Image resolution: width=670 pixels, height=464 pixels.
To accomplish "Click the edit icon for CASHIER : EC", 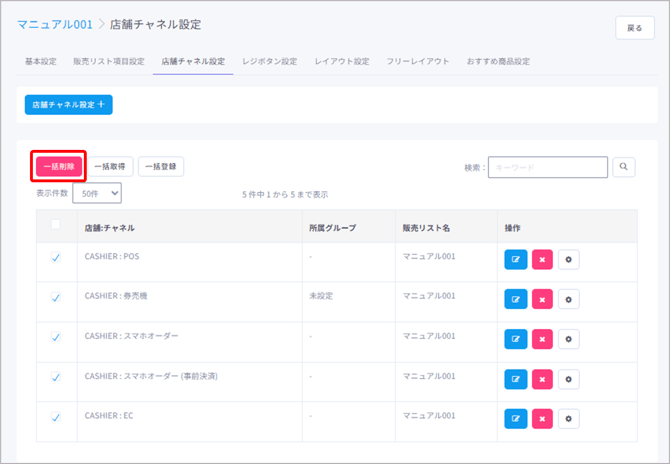I will coord(516,419).
